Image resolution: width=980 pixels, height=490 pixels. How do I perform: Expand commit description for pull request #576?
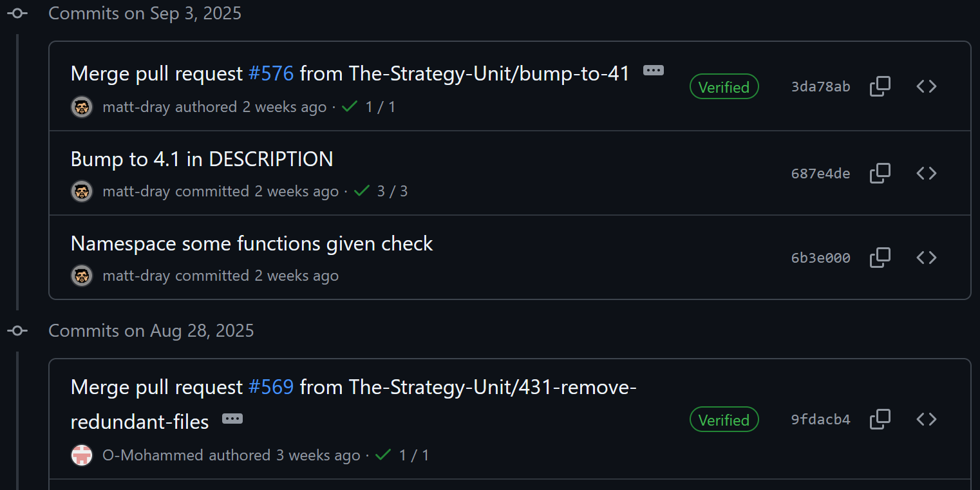[653, 71]
